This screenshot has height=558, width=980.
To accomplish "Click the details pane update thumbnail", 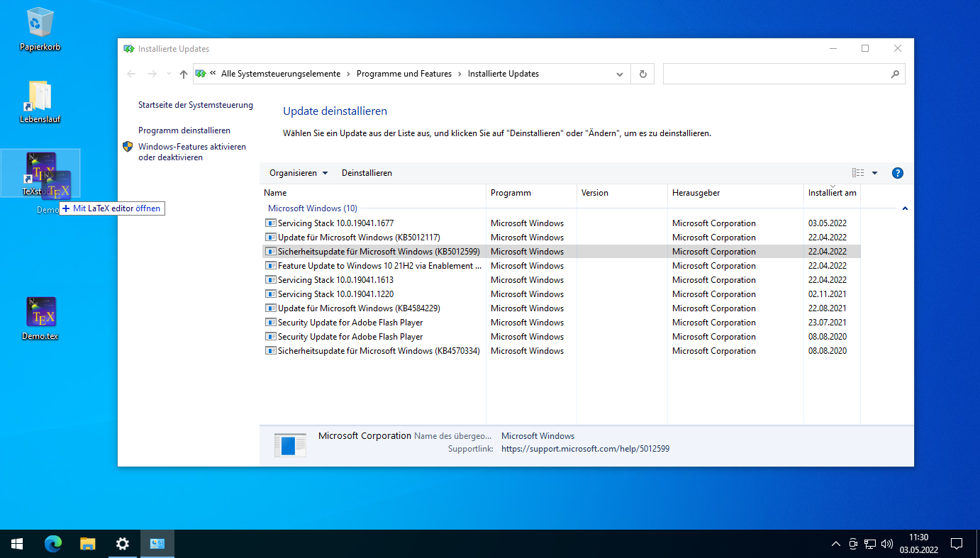I will point(290,445).
